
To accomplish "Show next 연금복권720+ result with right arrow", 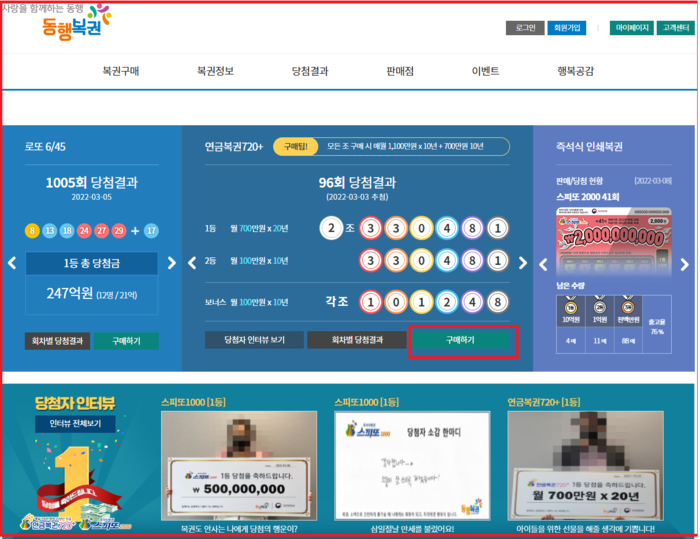I will (x=523, y=263).
